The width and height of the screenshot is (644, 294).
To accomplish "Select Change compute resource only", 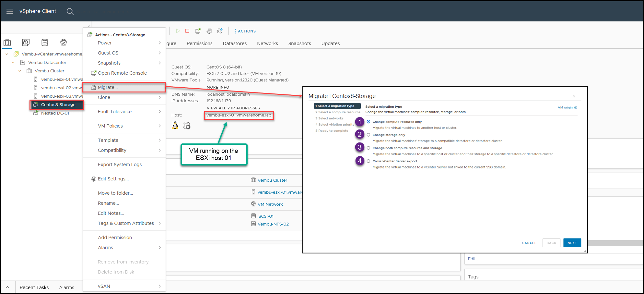I will pos(369,122).
